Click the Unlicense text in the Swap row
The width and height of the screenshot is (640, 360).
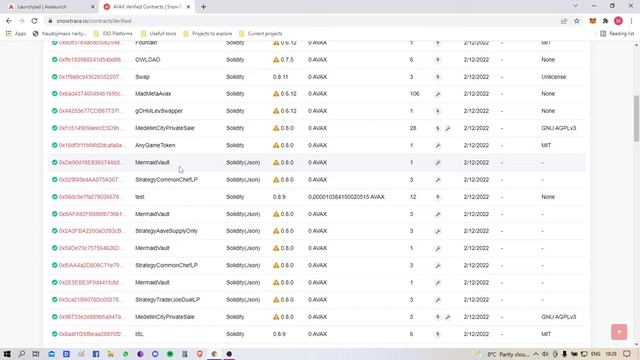click(553, 77)
